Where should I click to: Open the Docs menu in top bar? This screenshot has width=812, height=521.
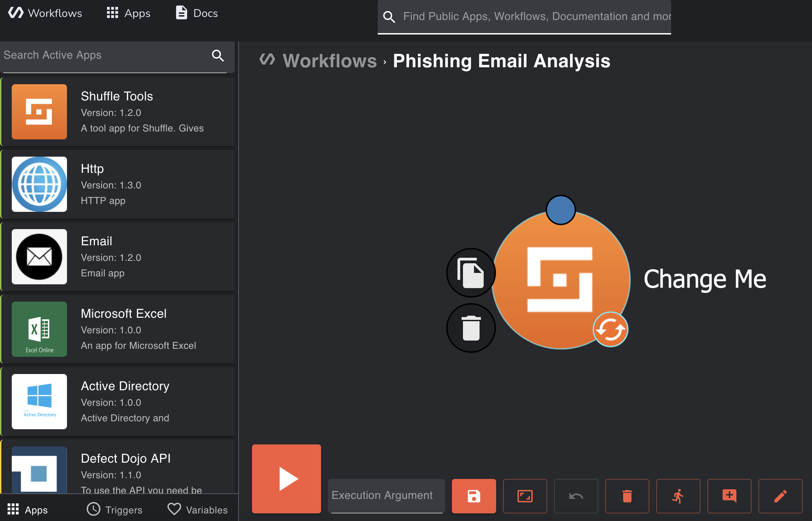click(x=197, y=13)
